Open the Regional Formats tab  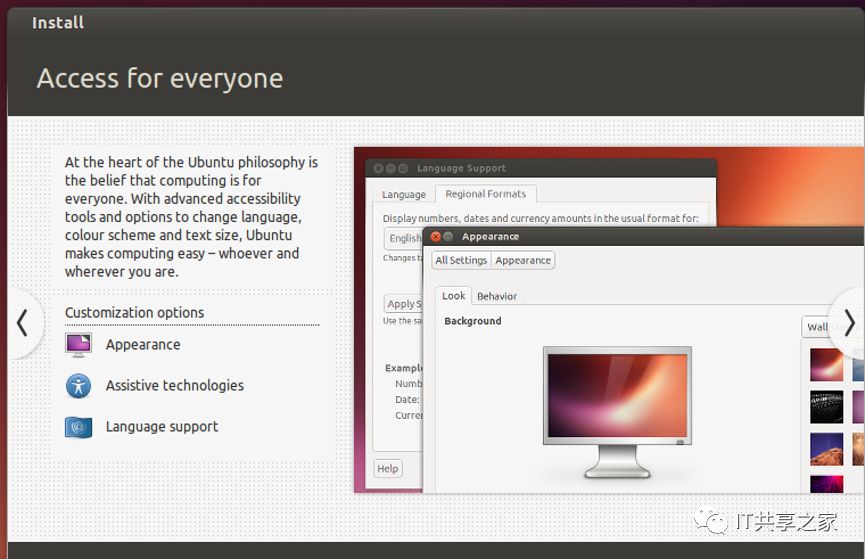[486, 194]
